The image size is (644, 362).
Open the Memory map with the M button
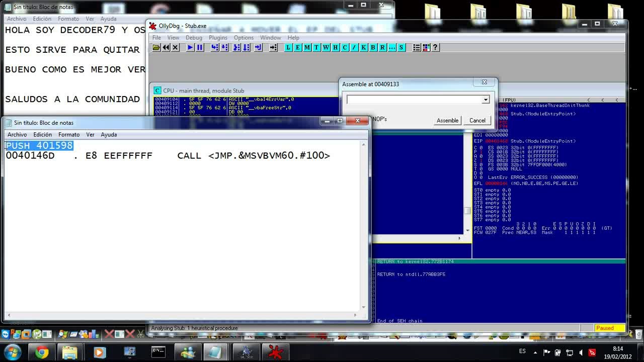tap(307, 47)
